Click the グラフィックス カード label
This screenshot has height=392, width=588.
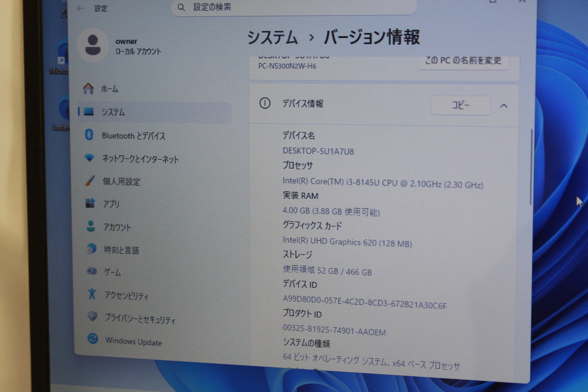(312, 225)
